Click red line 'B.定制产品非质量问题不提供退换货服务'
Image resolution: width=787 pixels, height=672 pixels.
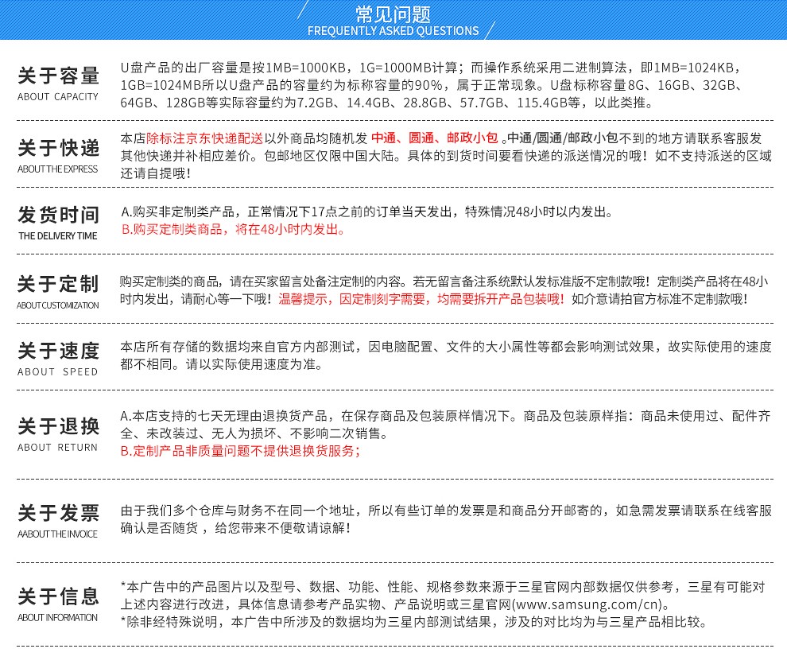pyautogui.click(x=240, y=451)
